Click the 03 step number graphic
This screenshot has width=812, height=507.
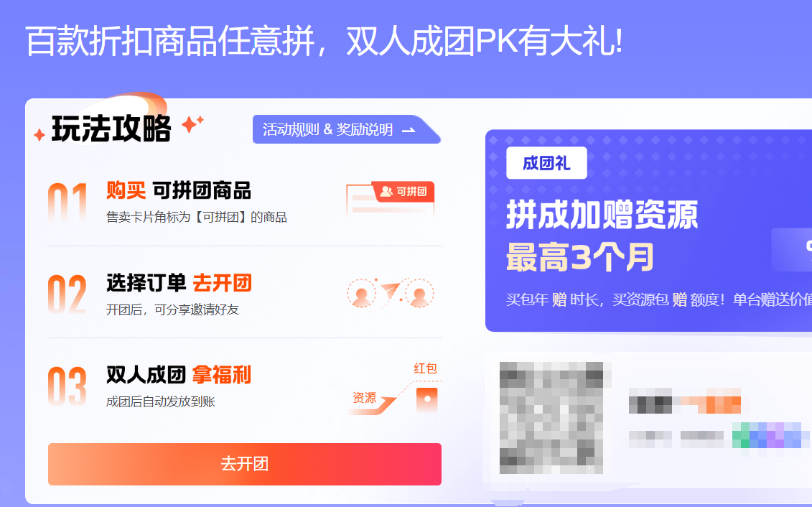67,386
